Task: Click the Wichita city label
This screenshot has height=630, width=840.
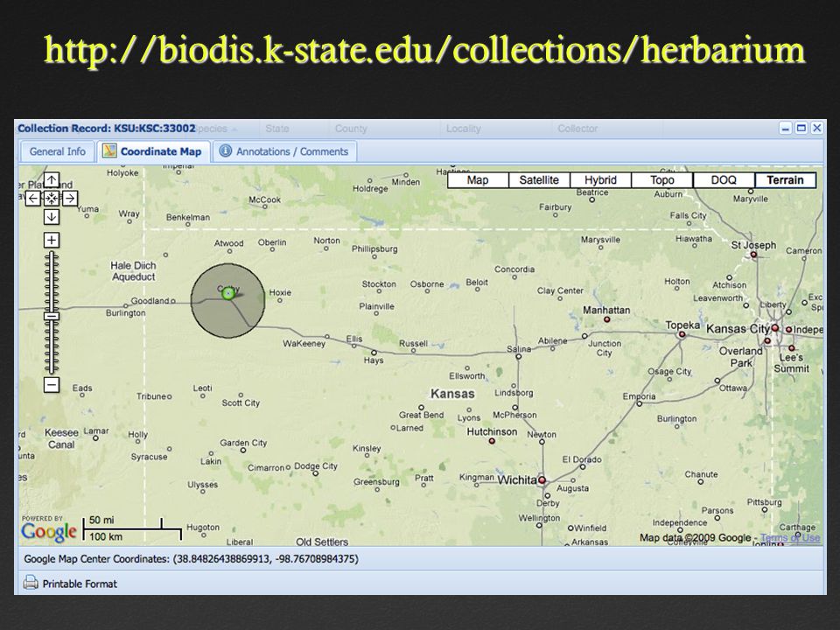Action: pos(516,480)
